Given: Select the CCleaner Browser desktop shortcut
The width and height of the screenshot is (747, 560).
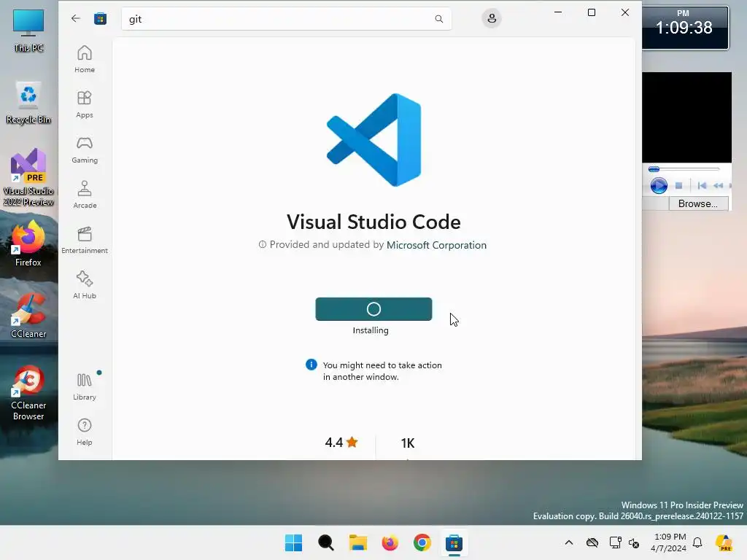Looking at the screenshot, I should tap(28, 393).
